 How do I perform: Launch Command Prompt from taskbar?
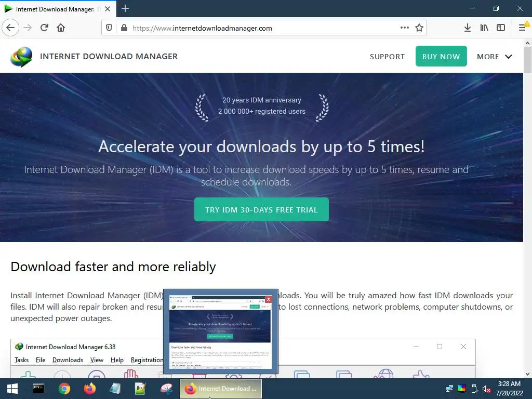point(38,389)
